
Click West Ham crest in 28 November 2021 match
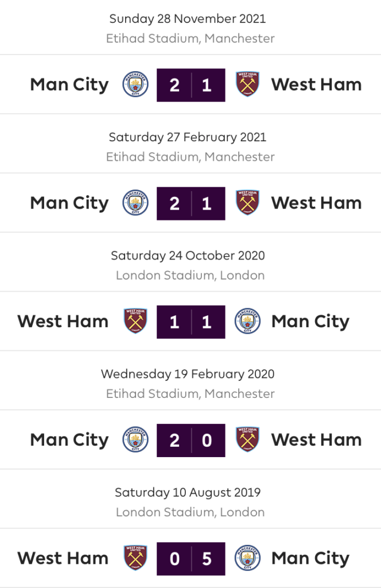248,84
